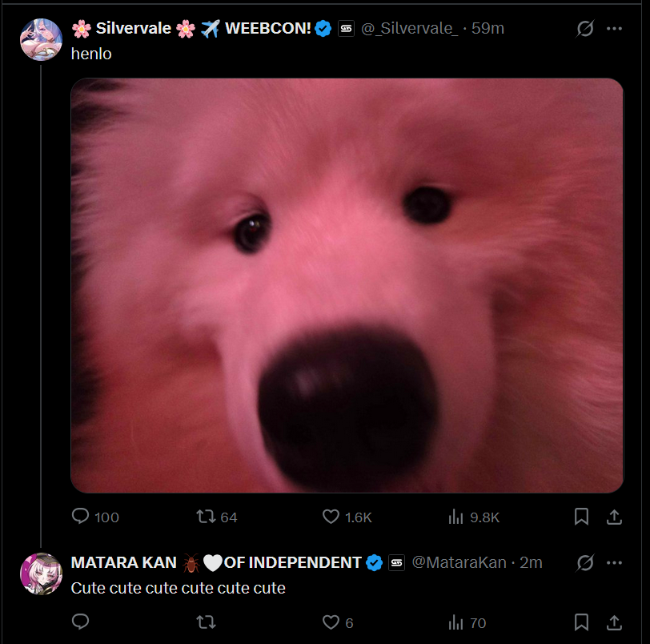Repost Silvervale's post with 64 reposts
This screenshot has width=650, height=644.
(216, 517)
